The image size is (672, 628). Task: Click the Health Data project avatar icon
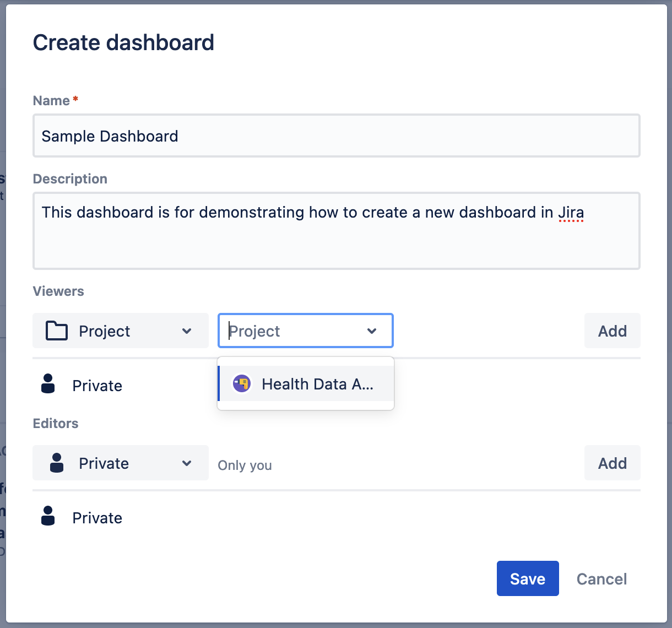[242, 384]
